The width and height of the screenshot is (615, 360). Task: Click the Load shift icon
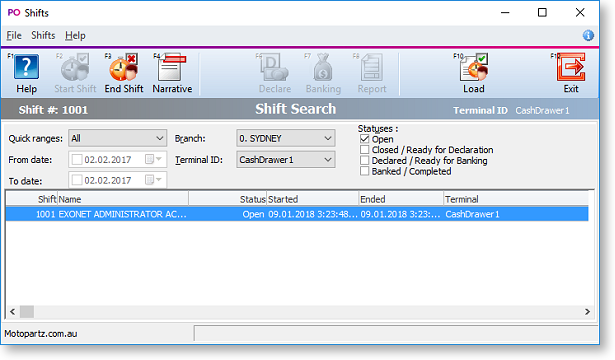pyautogui.click(x=474, y=67)
